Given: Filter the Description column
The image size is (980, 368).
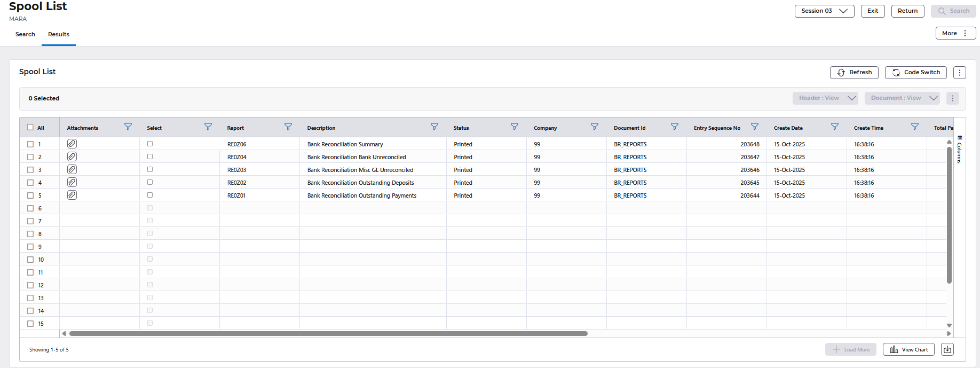Looking at the screenshot, I should pyautogui.click(x=434, y=127).
